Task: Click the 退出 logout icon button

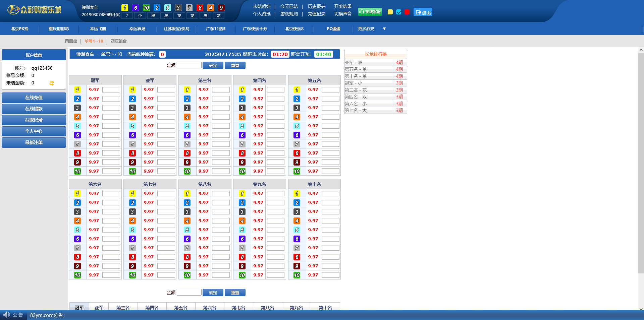Action: click(x=423, y=12)
